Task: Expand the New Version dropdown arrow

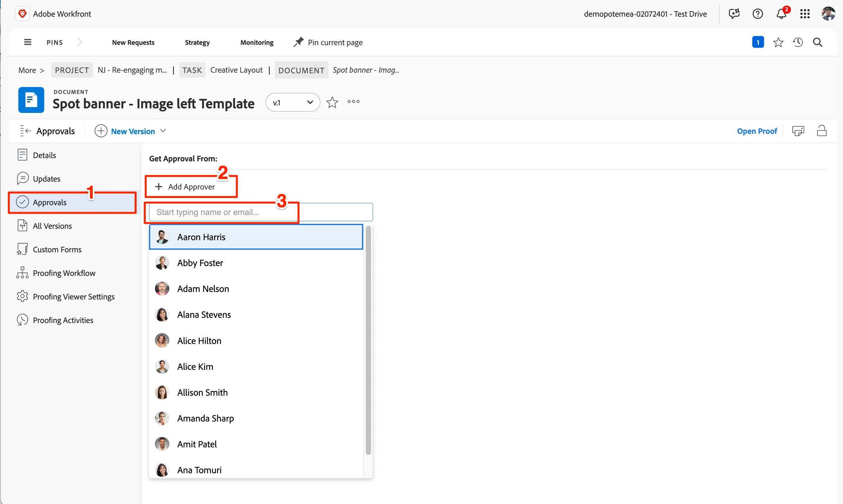Action: click(163, 131)
